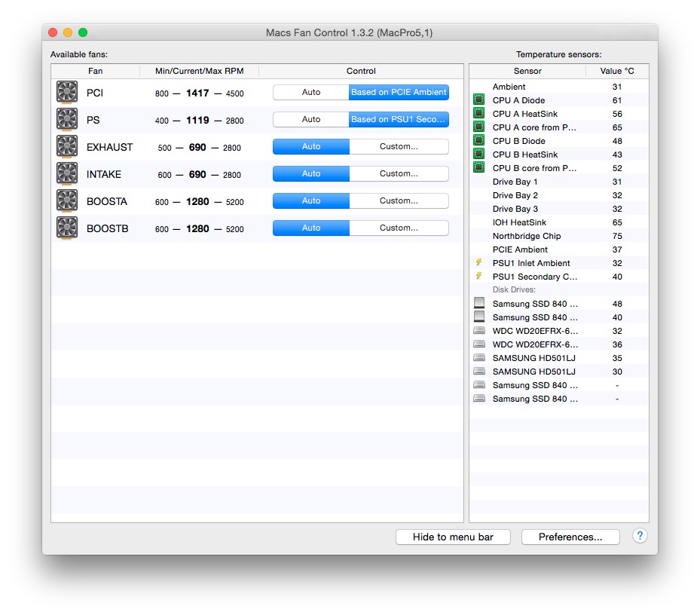Click the CPU B core chip icon
This screenshot has height=615, width=700.
coord(479,167)
